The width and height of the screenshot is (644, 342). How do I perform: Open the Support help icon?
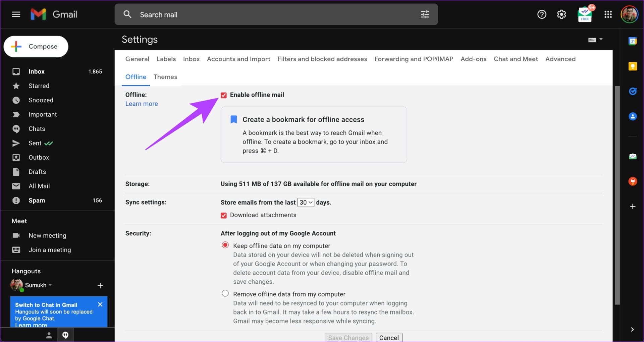click(542, 14)
